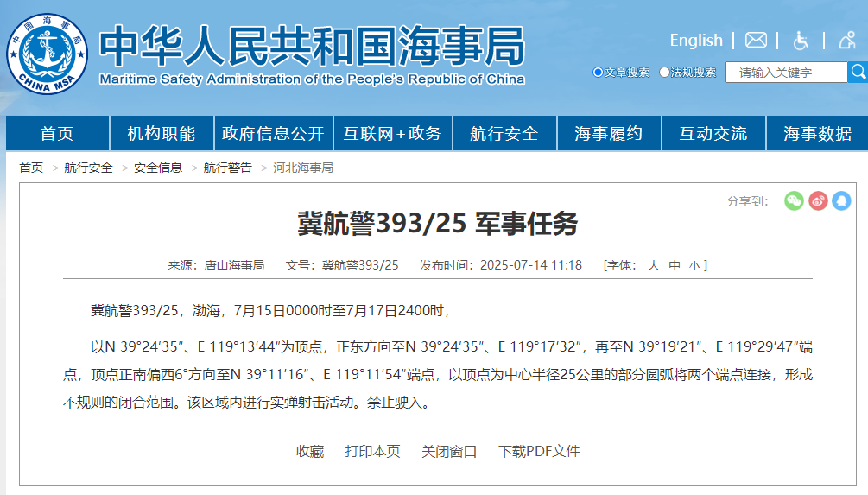Set font size to 中

click(675, 265)
